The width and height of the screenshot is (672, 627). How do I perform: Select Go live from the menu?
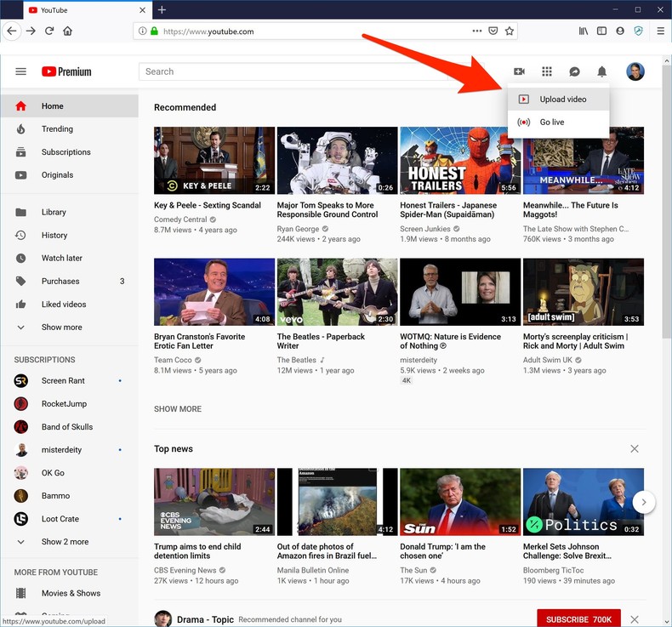[551, 123]
